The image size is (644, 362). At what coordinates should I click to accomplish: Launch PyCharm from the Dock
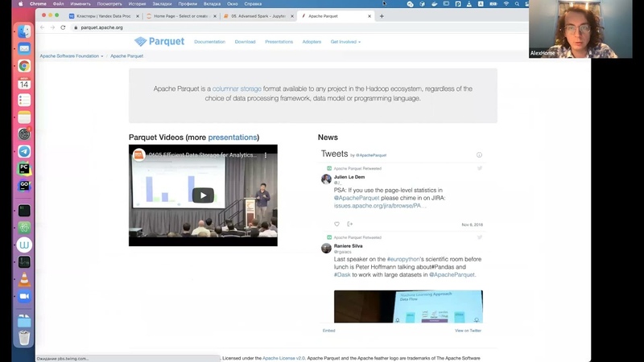(x=24, y=169)
